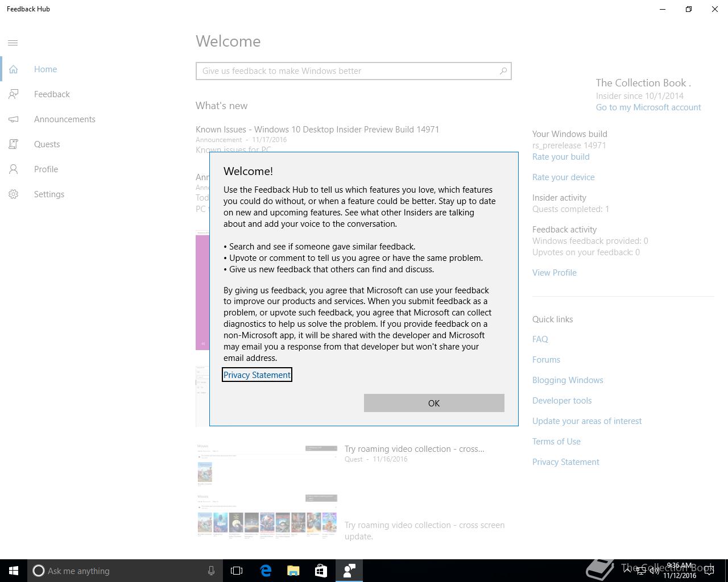Click the search magnifier icon
Image resolution: width=728 pixels, height=582 pixels.
coord(503,71)
